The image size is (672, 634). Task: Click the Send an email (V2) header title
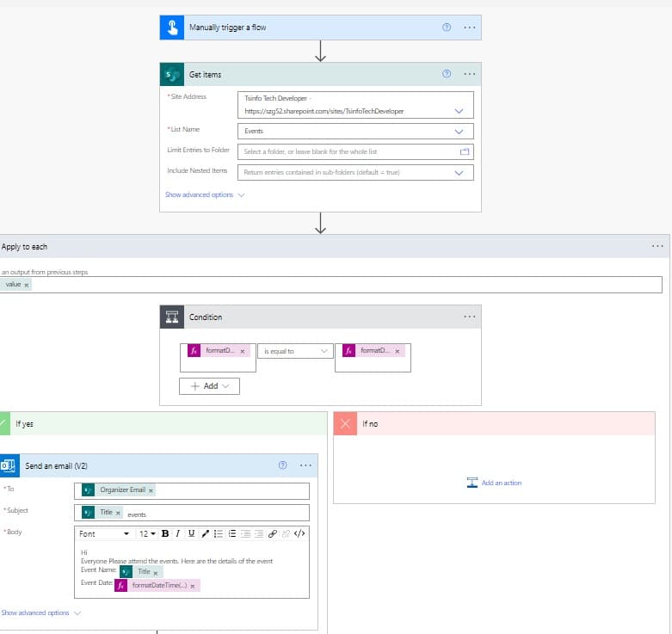56,466
